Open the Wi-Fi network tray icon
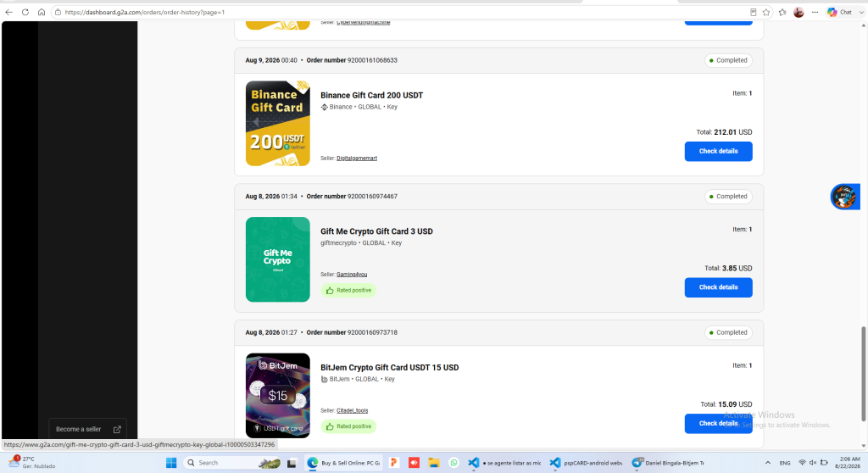This screenshot has height=473, width=868. pos(802,463)
